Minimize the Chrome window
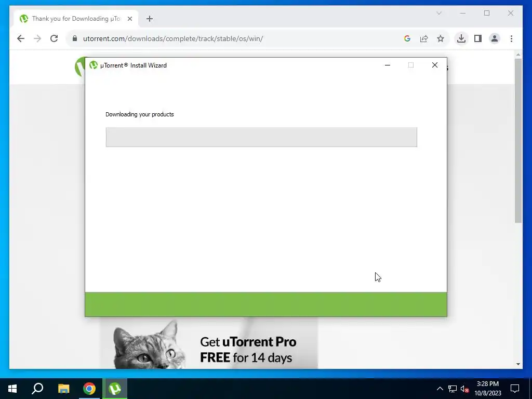This screenshot has height=399, width=532. point(463,13)
